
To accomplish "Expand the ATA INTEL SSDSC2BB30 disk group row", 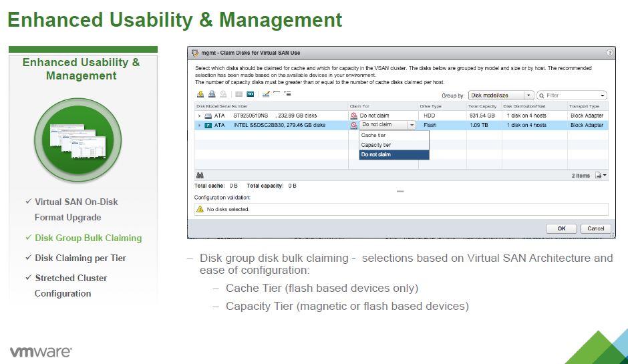I will (x=198, y=125).
